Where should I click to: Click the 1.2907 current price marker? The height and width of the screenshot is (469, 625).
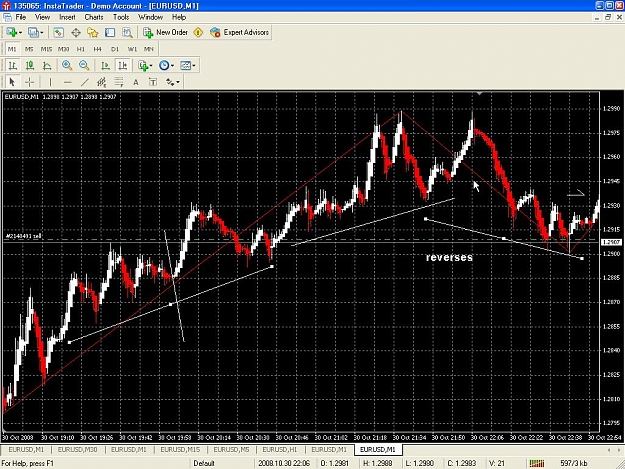(611, 242)
